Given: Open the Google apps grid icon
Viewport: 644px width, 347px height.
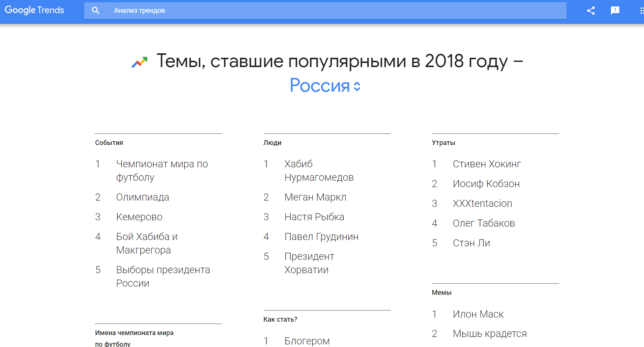Looking at the screenshot, I should pyautogui.click(x=641, y=10).
